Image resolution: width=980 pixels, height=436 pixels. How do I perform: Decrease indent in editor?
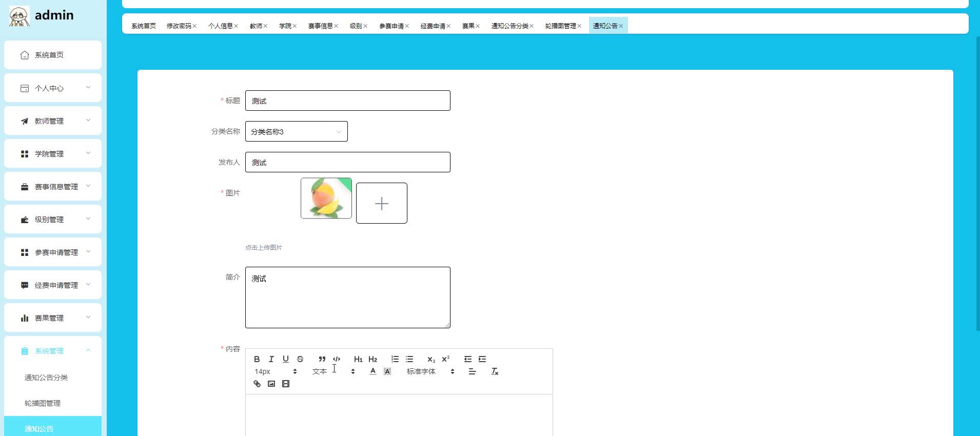pyautogui.click(x=468, y=359)
